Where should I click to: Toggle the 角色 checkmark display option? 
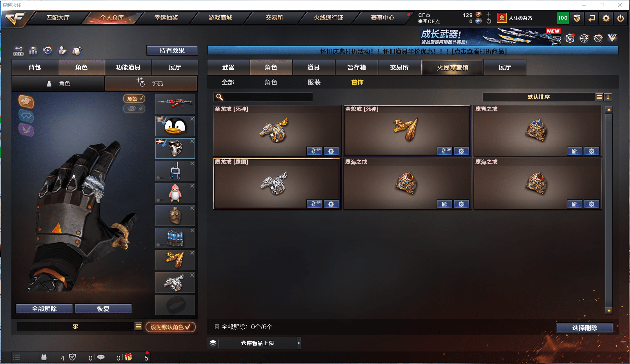[134, 99]
